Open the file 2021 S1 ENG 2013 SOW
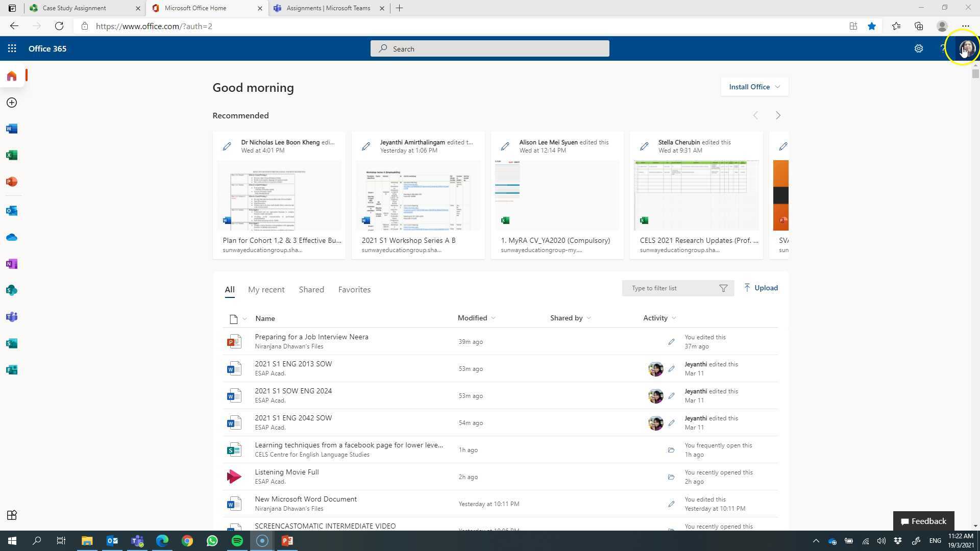Viewport: 980px width, 551px height. pyautogui.click(x=293, y=364)
